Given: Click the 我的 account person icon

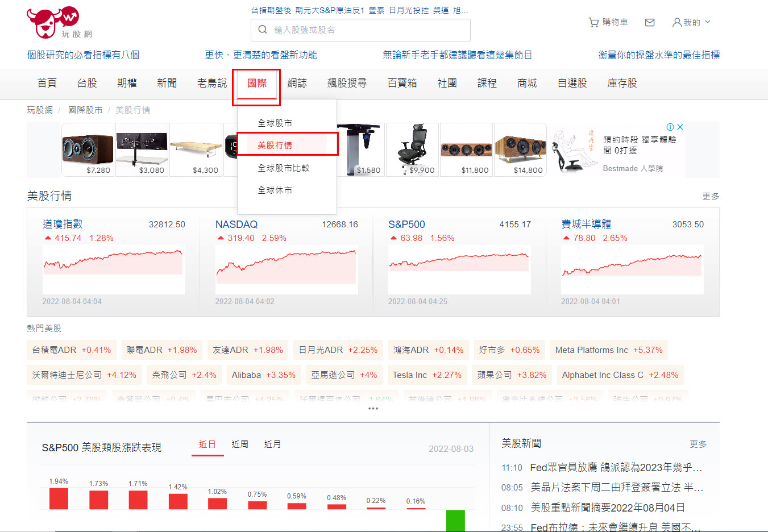Looking at the screenshot, I should pyautogui.click(x=676, y=22).
